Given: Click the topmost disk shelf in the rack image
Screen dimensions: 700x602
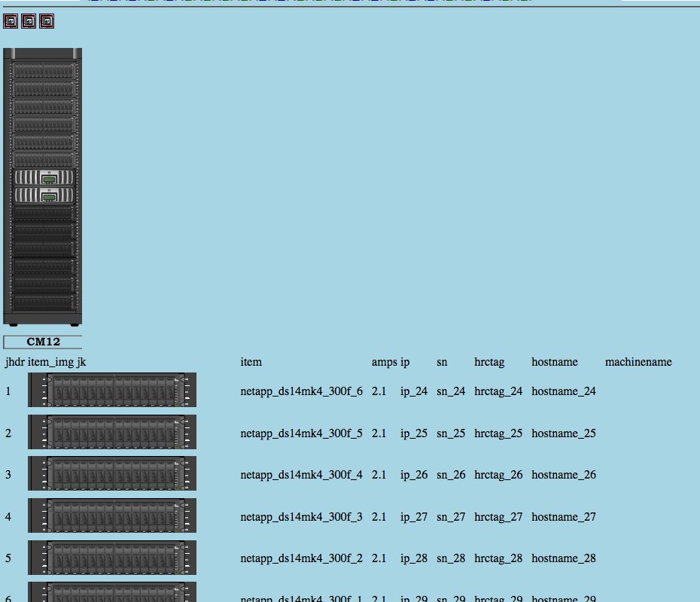Looking at the screenshot, I should [x=44, y=71].
